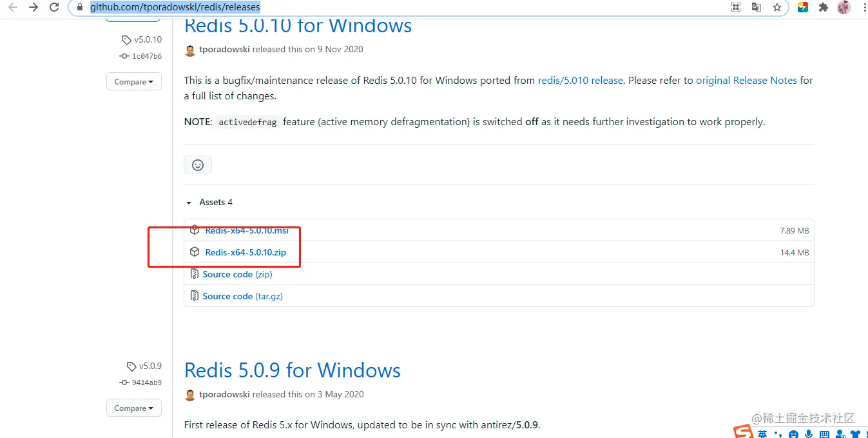Download Redis-x64-5.0.10.zip asset

coord(246,252)
